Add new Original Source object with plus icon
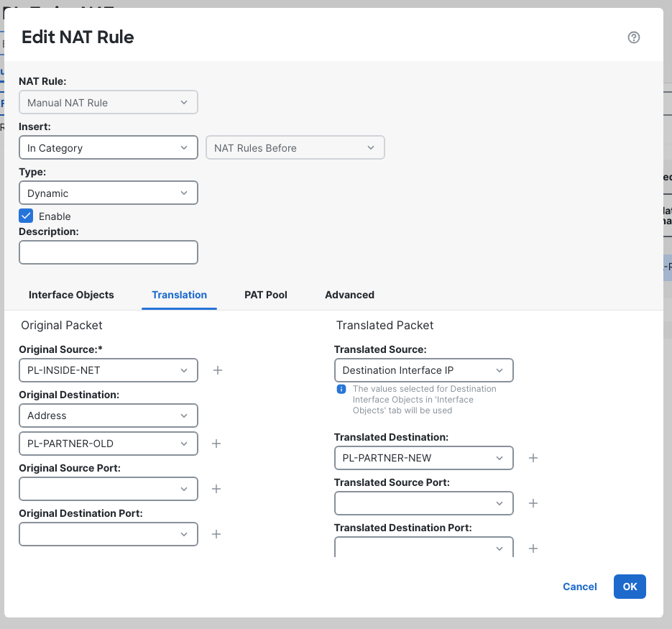 point(218,370)
